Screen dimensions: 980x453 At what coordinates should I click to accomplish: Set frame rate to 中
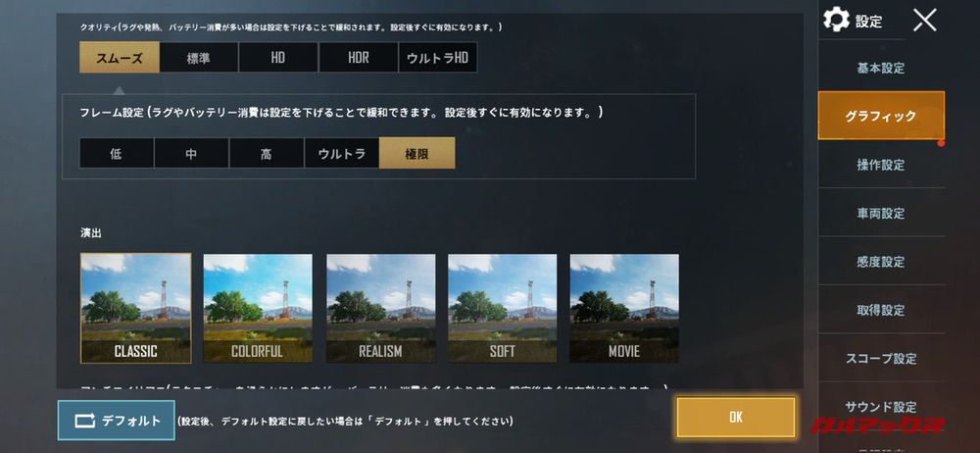(191, 153)
